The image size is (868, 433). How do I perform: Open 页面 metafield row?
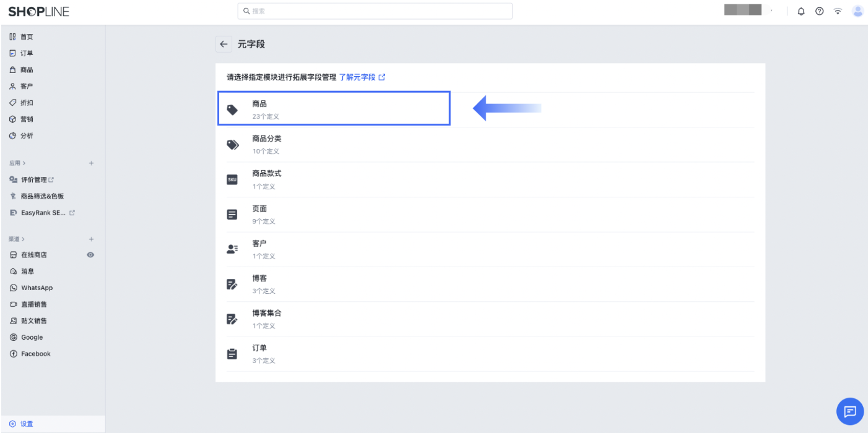pyautogui.click(x=490, y=215)
